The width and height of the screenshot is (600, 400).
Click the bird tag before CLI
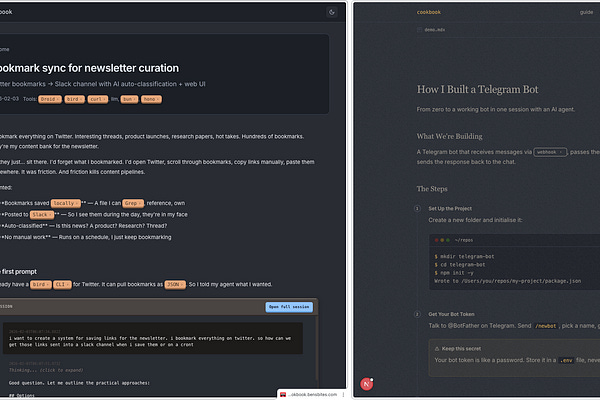[41, 285]
